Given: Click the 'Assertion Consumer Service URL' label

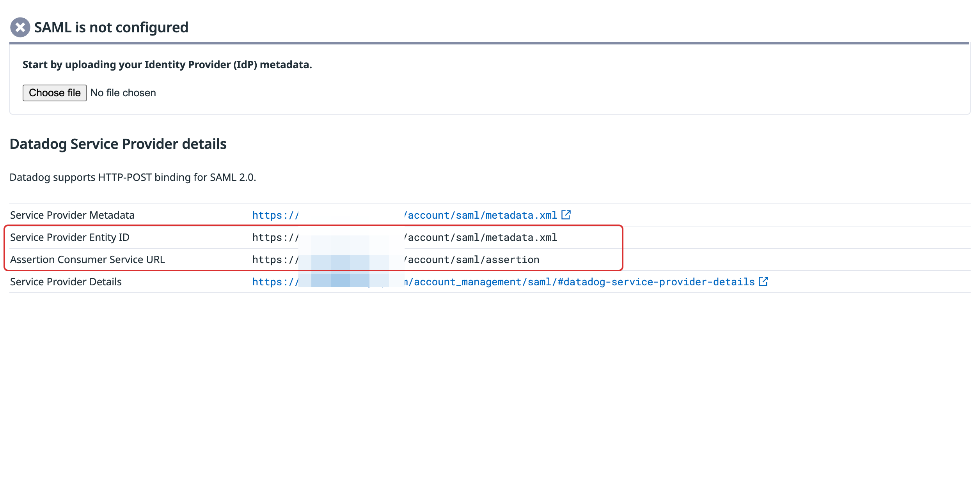Looking at the screenshot, I should coord(87,260).
